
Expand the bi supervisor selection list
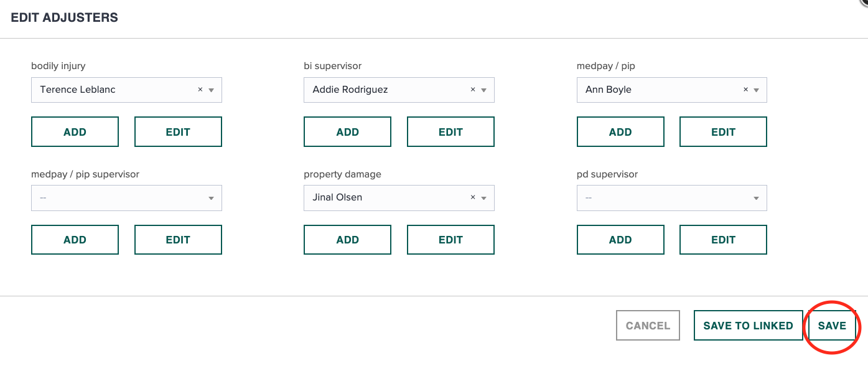coord(485,89)
